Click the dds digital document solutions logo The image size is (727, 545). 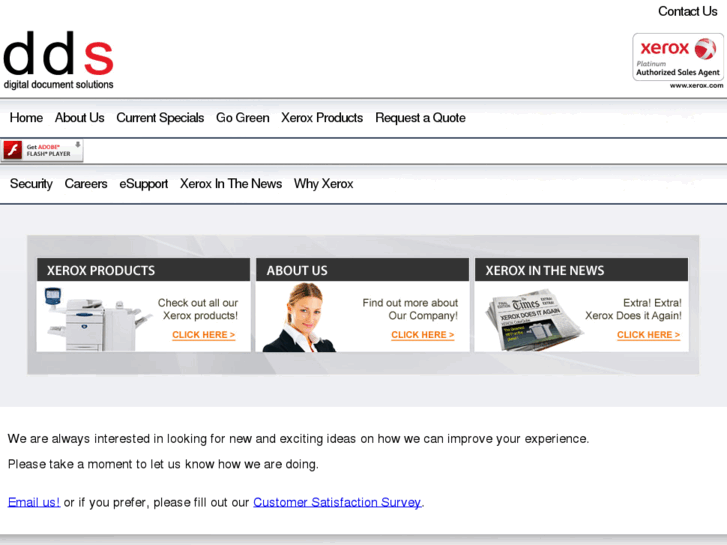[58, 60]
